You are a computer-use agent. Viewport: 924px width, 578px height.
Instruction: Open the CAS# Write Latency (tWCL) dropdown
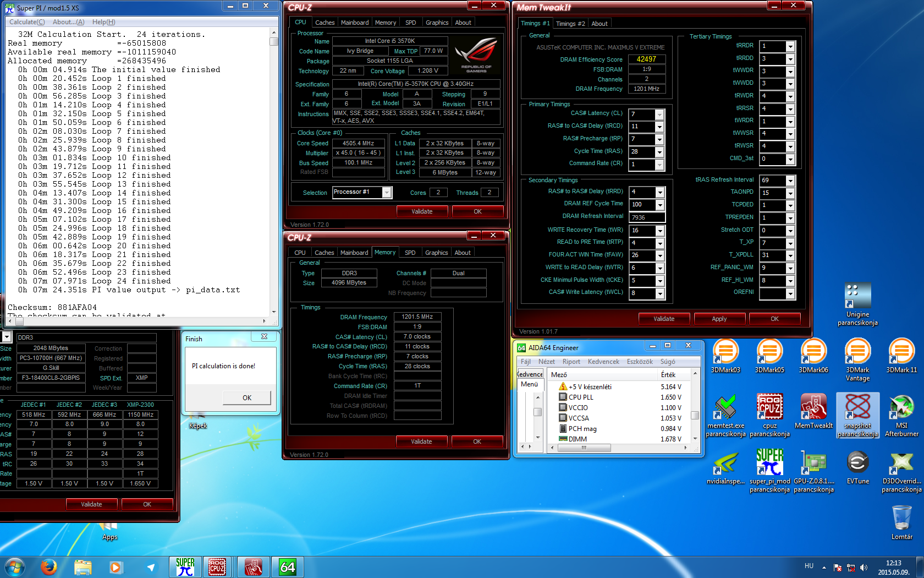(x=659, y=293)
